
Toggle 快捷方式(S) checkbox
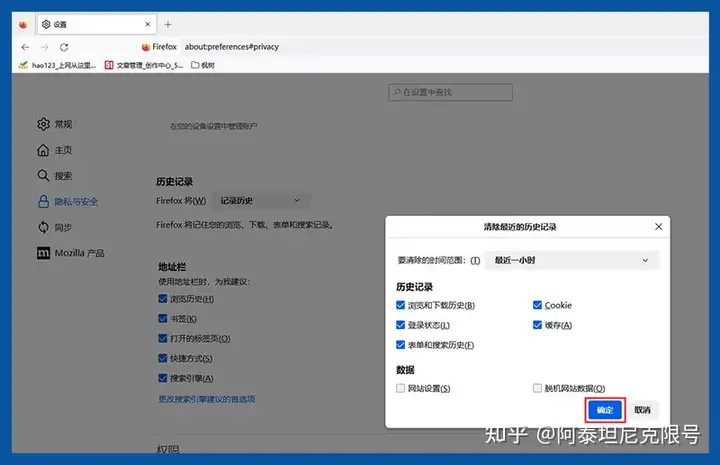(x=163, y=358)
